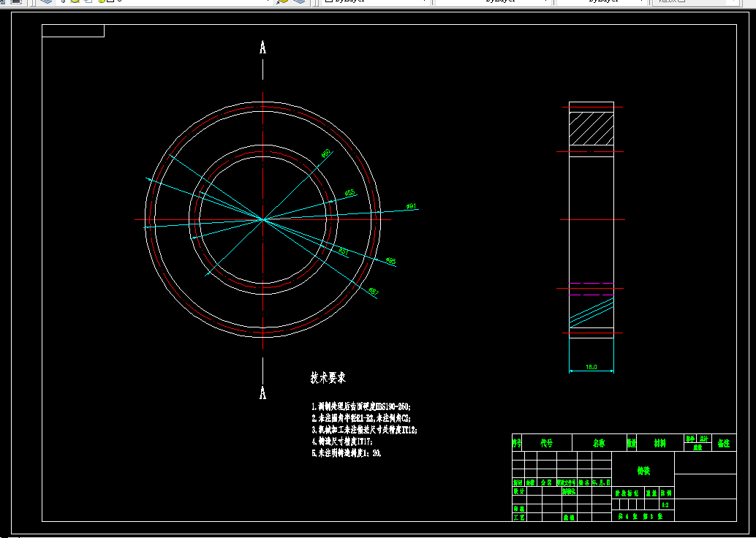The height and width of the screenshot is (538, 756).
Task: Click the 工艺 row label in title block
Action: point(519,518)
